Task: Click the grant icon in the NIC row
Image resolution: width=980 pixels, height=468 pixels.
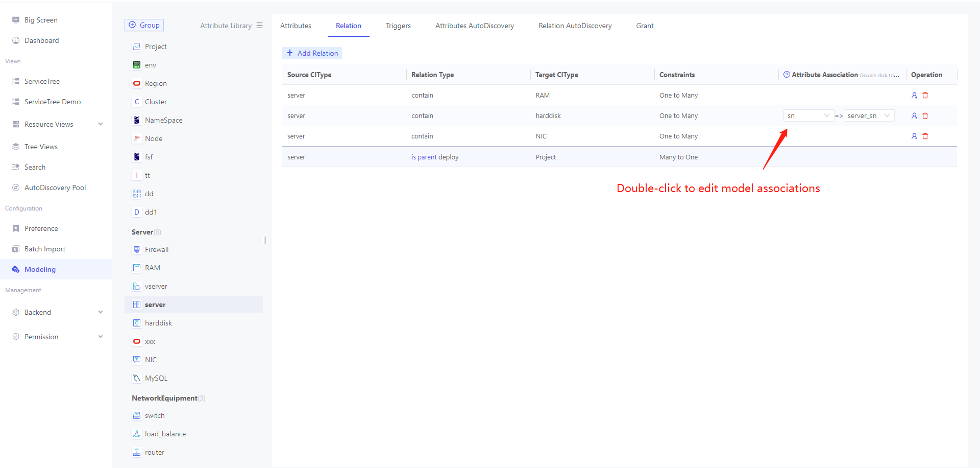Action: pyautogui.click(x=914, y=136)
